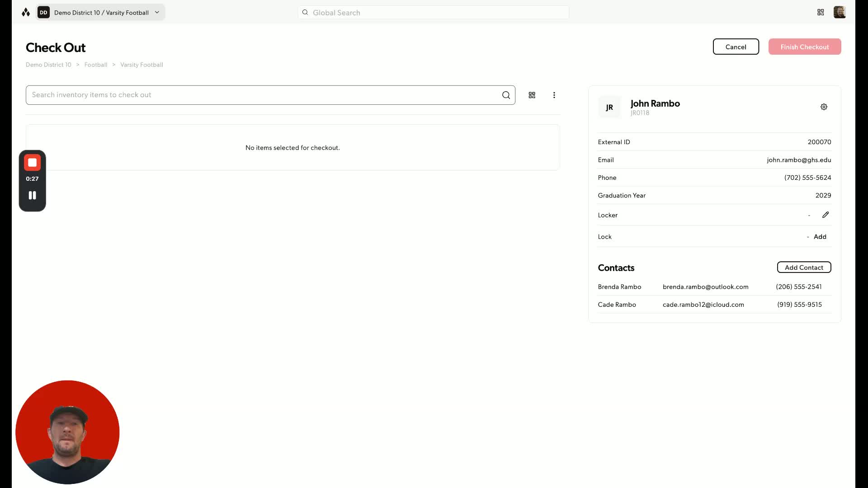Click the inventory items search field
The height and width of the screenshot is (488, 868).
[x=270, y=95]
